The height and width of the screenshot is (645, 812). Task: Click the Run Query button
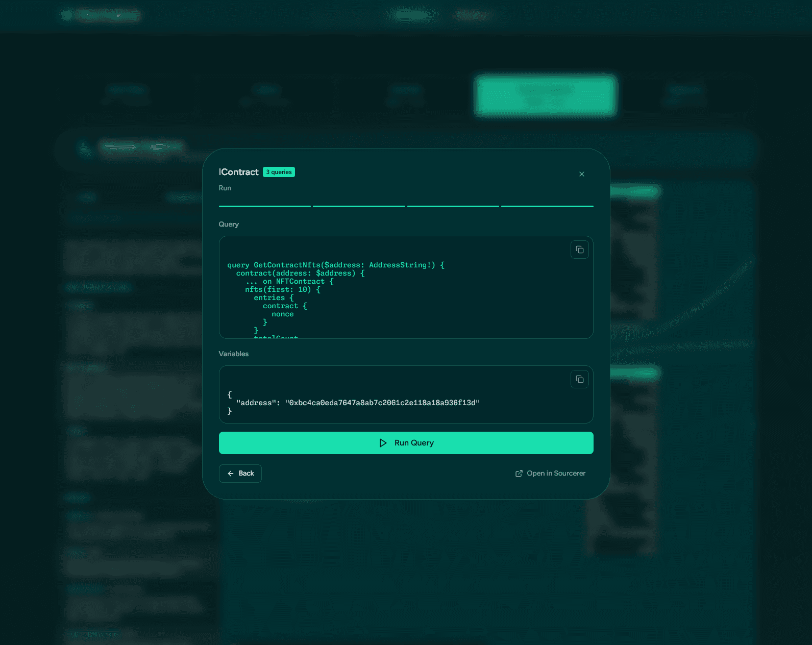point(406,443)
